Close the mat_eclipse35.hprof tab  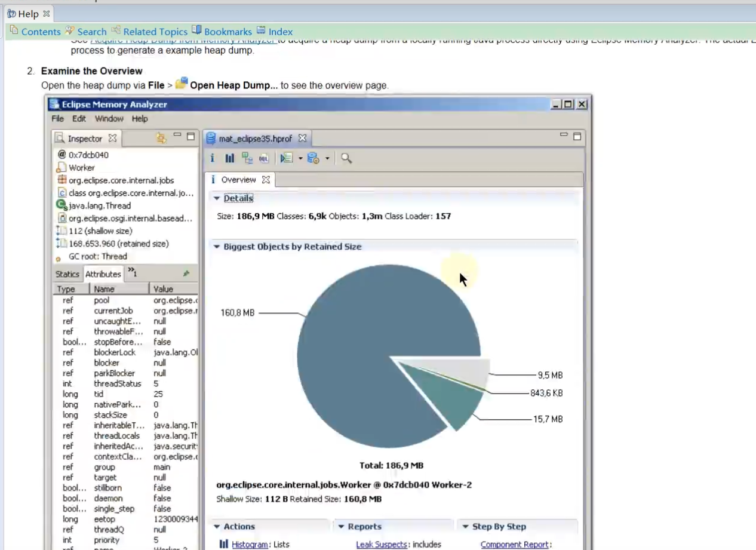point(302,138)
